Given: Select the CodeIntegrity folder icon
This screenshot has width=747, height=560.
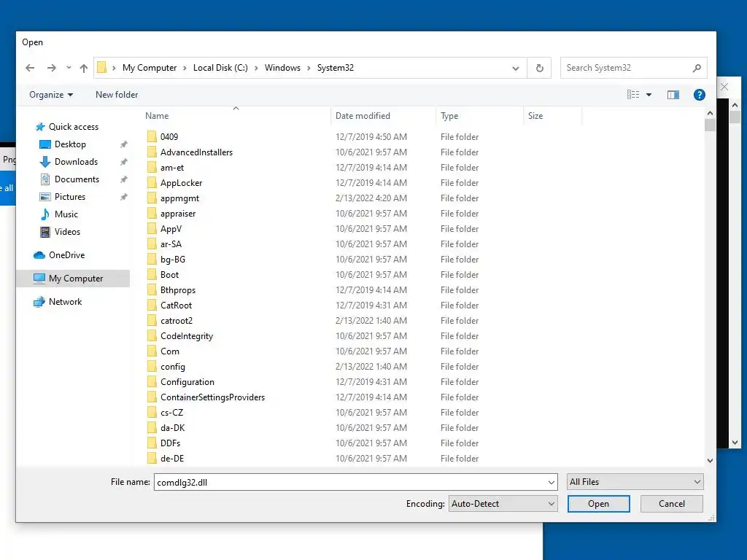Looking at the screenshot, I should [x=152, y=335].
